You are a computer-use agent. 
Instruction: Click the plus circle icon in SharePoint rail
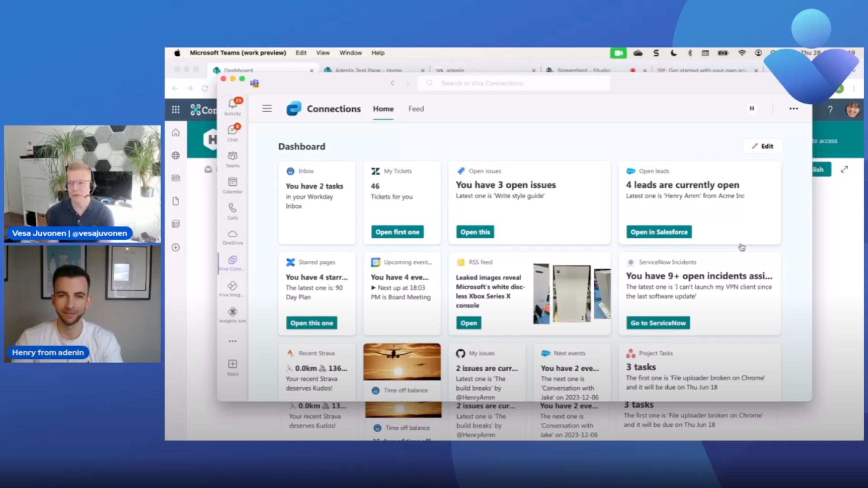[176, 247]
